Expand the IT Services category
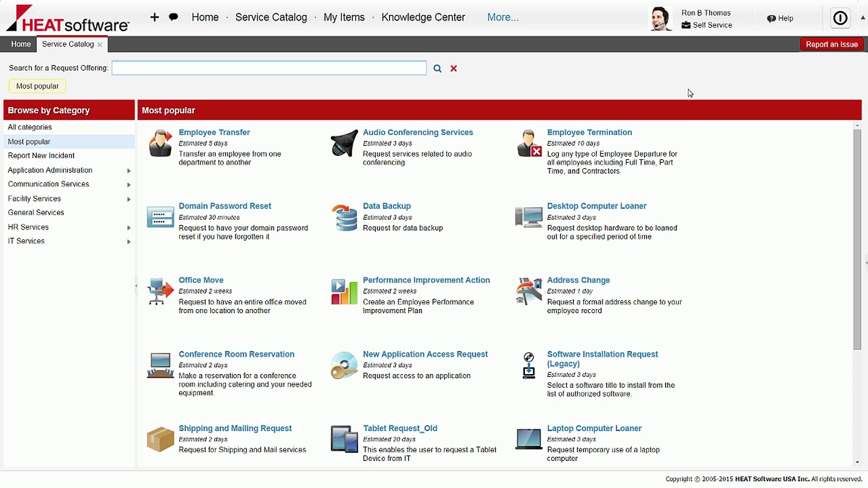This screenshot has width=868, height=488. [x=129, y=242]
